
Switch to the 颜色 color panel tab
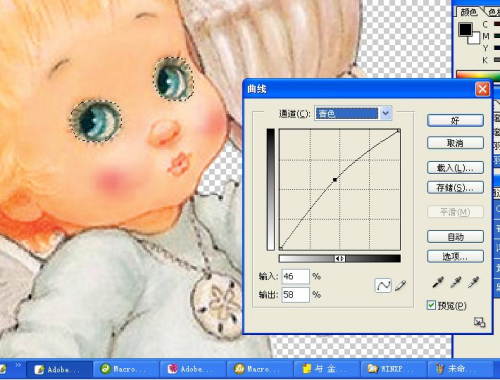468,13
